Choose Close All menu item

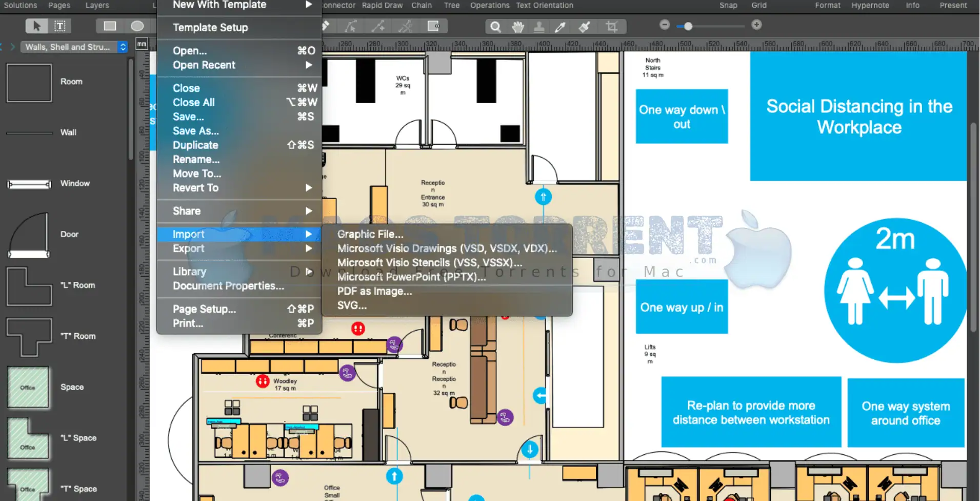click(x=239, y=103)
